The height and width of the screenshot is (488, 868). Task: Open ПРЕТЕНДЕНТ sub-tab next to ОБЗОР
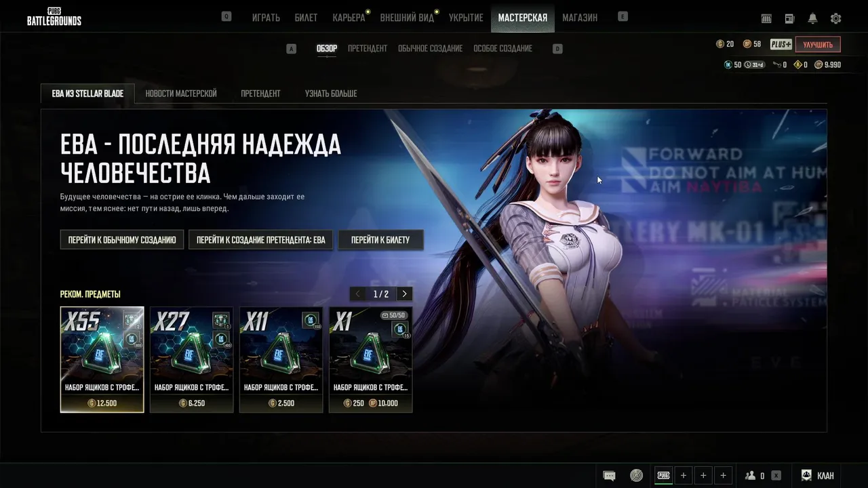pos(368,49)
